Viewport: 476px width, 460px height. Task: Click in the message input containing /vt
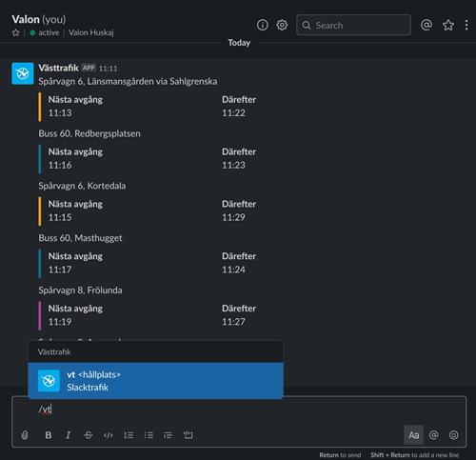[x=239, y=410]
